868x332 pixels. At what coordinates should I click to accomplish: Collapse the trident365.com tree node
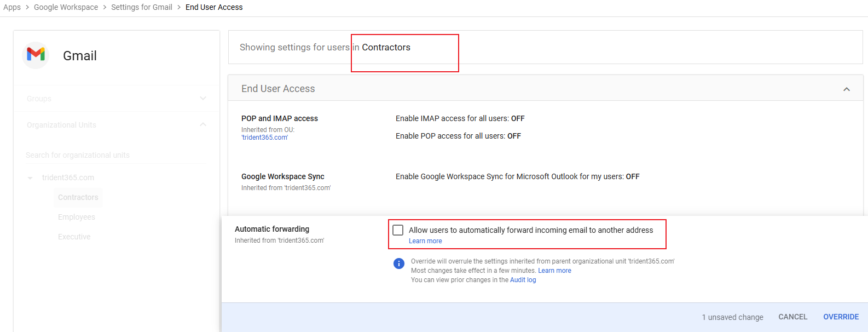pyautogui.click(x=30, y=178)
